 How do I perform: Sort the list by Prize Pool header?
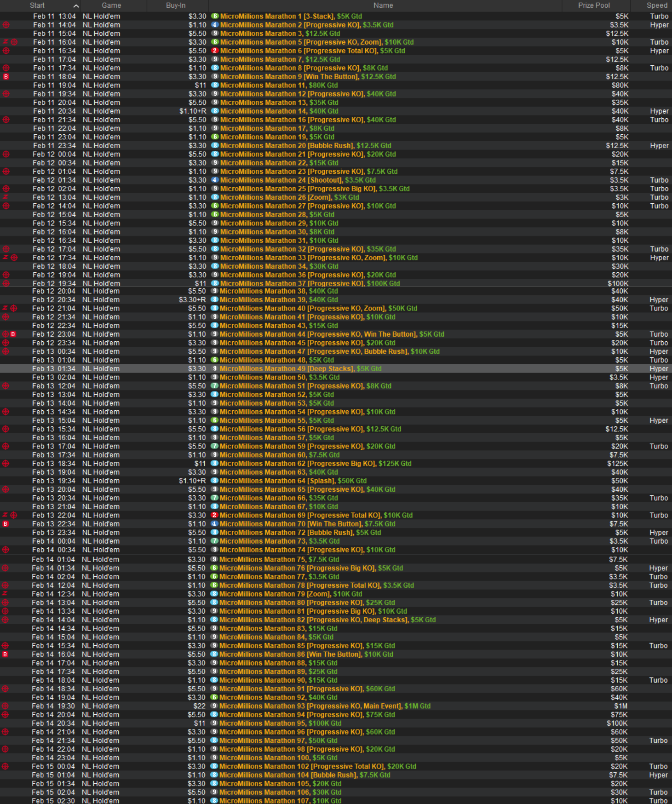coord(593,6)
